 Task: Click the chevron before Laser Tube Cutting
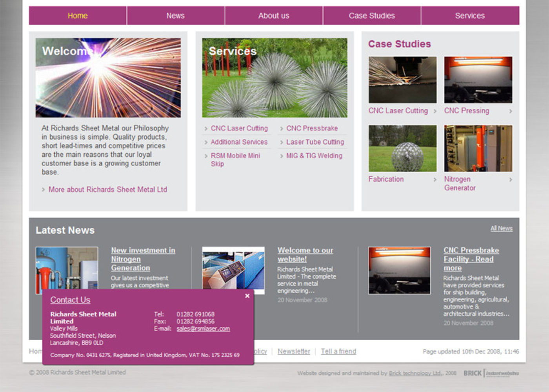(x=282, y=142)
